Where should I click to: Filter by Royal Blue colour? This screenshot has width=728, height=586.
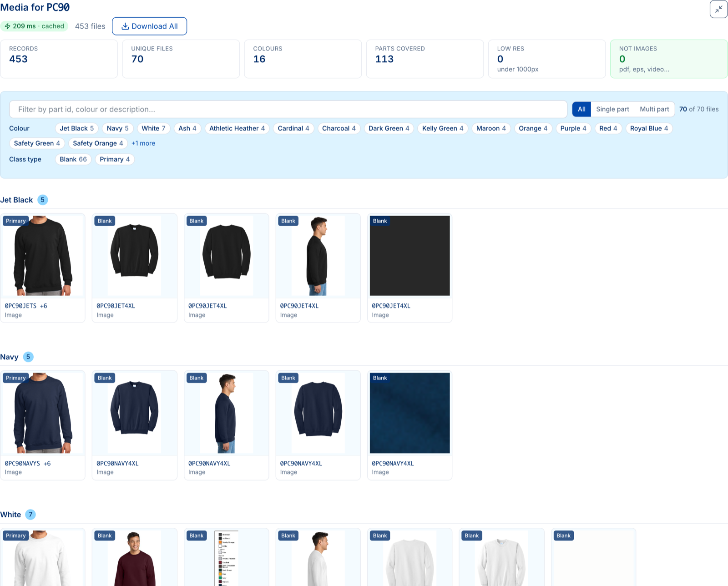(649, 128)
